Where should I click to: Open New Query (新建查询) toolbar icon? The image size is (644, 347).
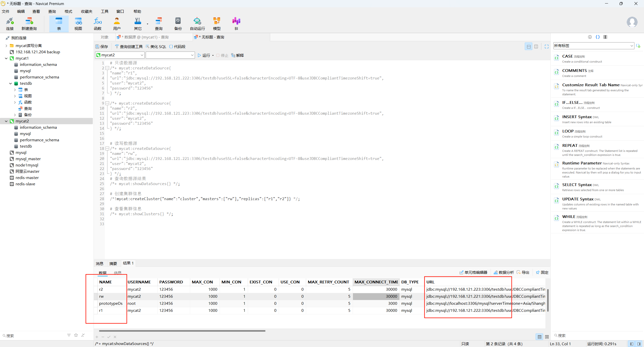pos(29,24)
